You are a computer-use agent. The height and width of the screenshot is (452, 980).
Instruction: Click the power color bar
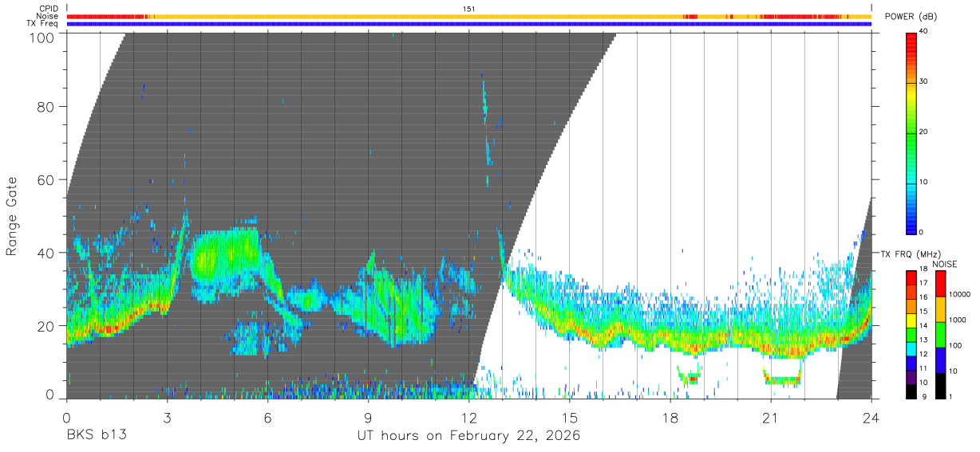point(911,132)
